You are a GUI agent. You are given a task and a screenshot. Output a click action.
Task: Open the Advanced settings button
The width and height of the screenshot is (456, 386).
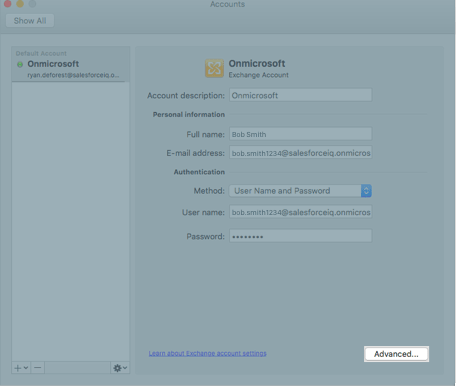396,354
